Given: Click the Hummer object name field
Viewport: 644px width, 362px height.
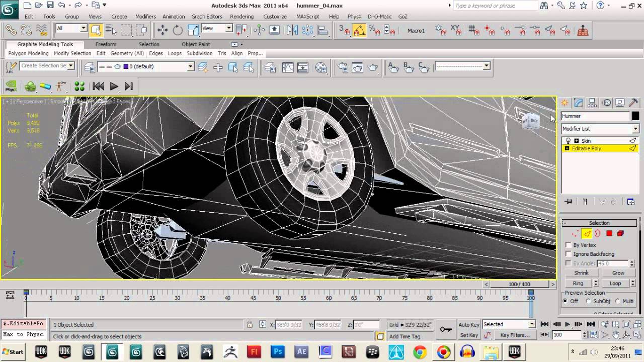Looking at the screenshot, I should coord(595,116).
